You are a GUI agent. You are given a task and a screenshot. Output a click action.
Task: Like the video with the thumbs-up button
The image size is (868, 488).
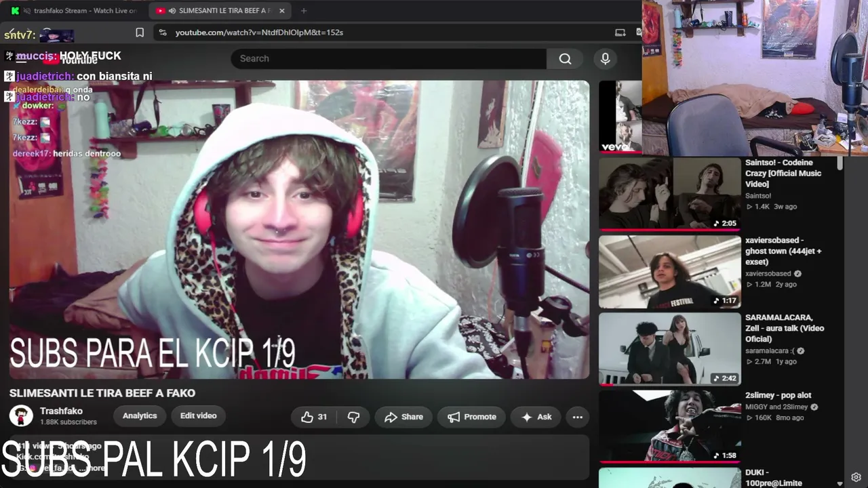pyautogui.click(x=314, y=417)
